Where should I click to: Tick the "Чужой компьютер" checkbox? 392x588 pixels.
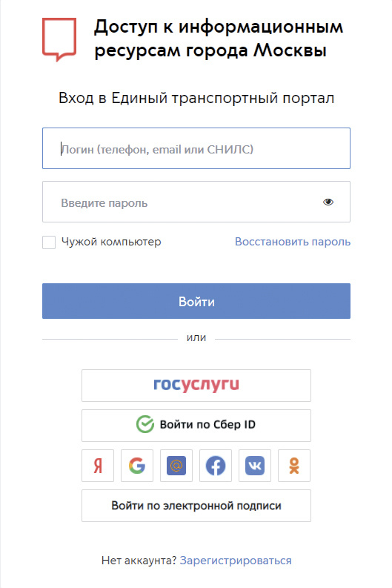[49, 242]
